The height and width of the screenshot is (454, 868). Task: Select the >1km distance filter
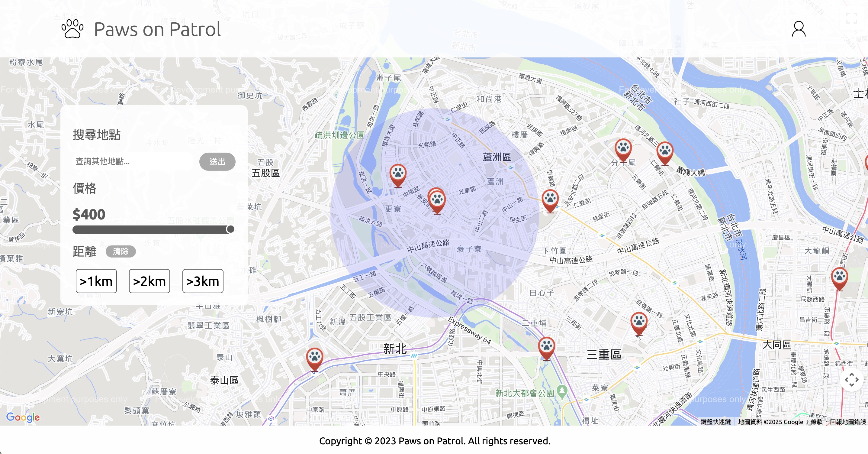tap(96, 281)
